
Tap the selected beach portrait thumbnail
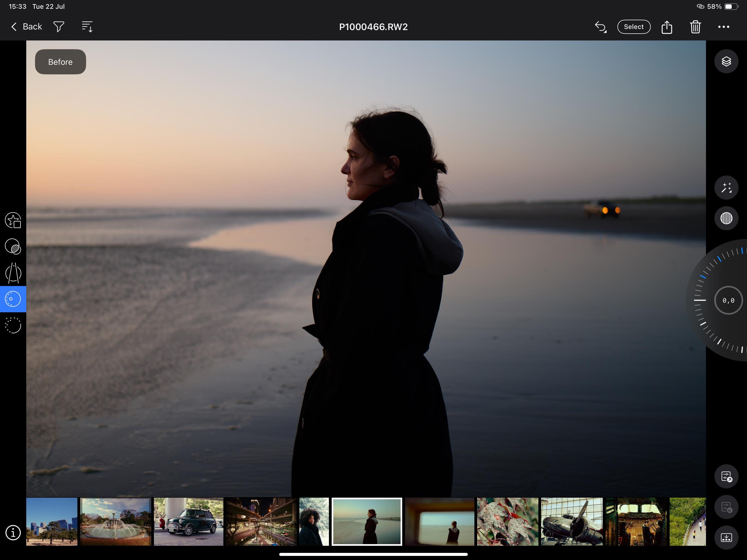point(367,521)
